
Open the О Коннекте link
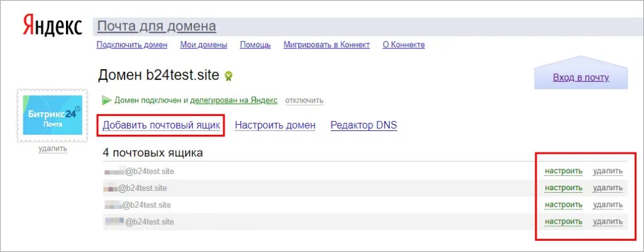404,45
